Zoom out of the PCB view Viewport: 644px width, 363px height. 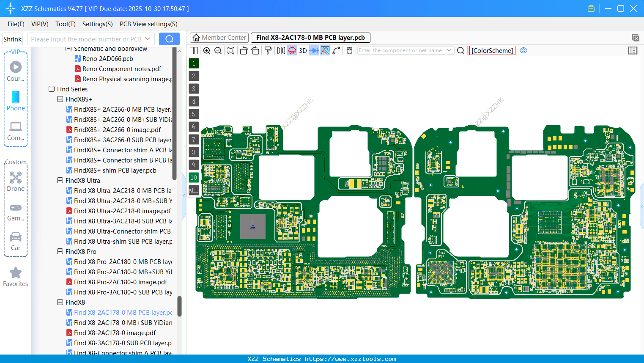point(217,50)
